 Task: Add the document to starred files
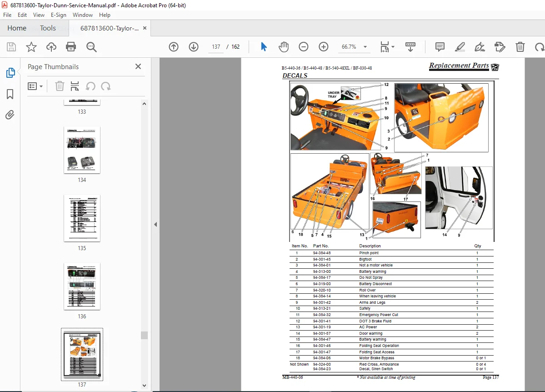pyautogui.click(x=31, y=46)
